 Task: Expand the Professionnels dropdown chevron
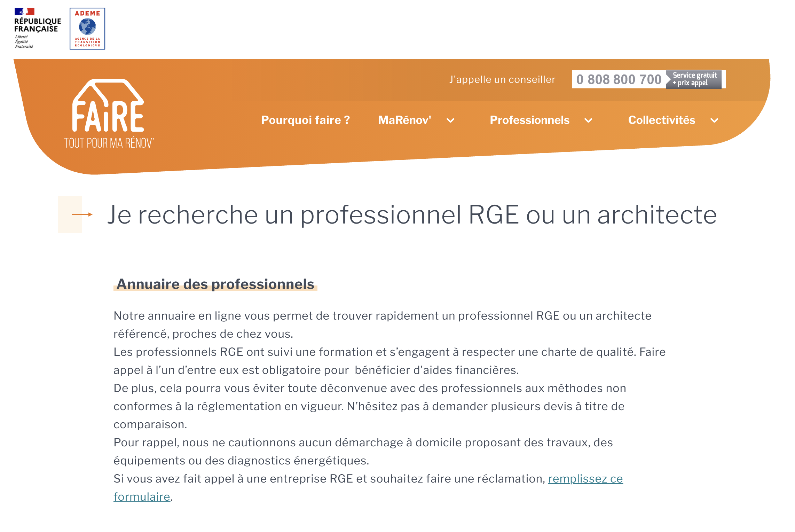point(588,120)
